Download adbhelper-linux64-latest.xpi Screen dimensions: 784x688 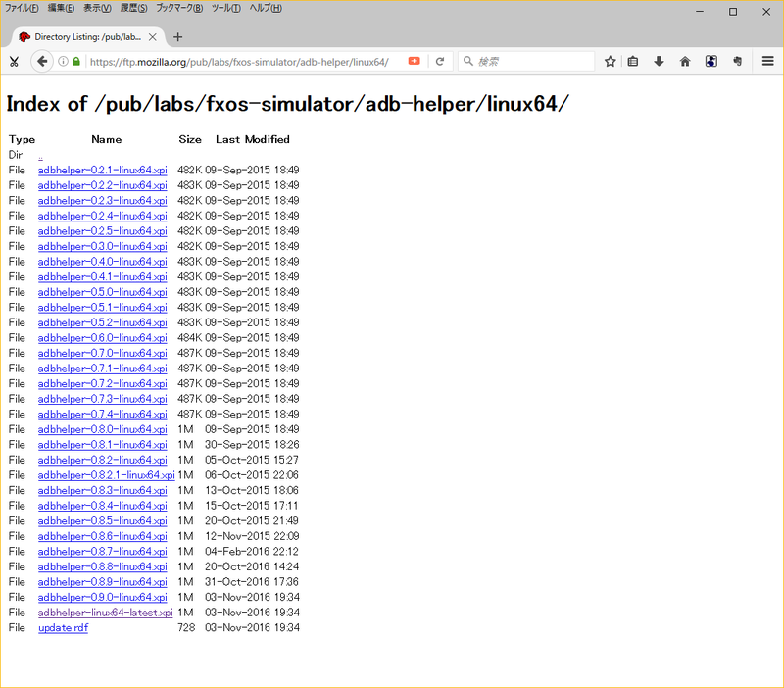point(106,613)
